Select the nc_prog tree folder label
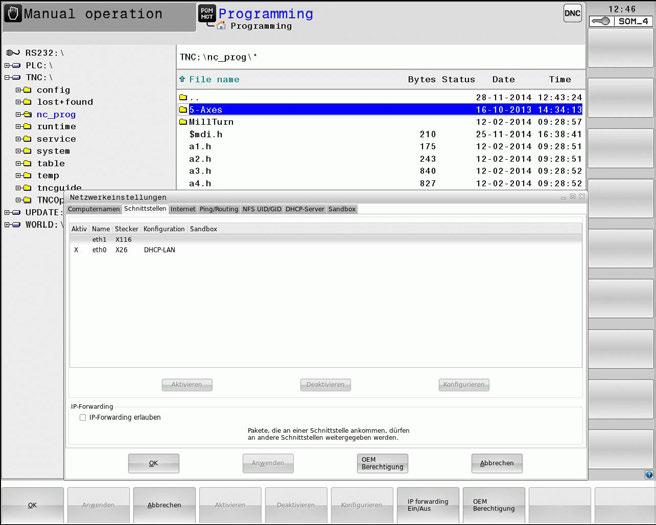 tap(56, 114)
